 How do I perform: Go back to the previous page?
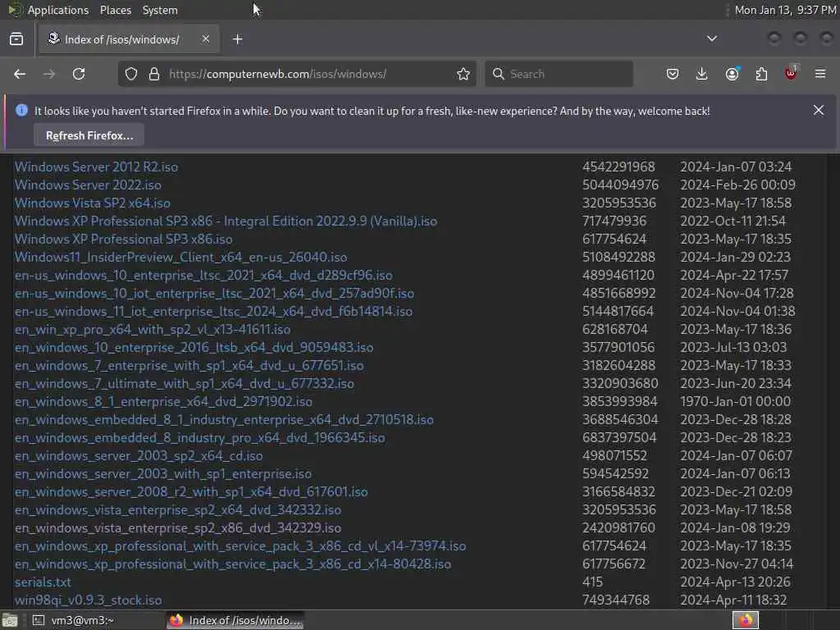coord(20,74)
